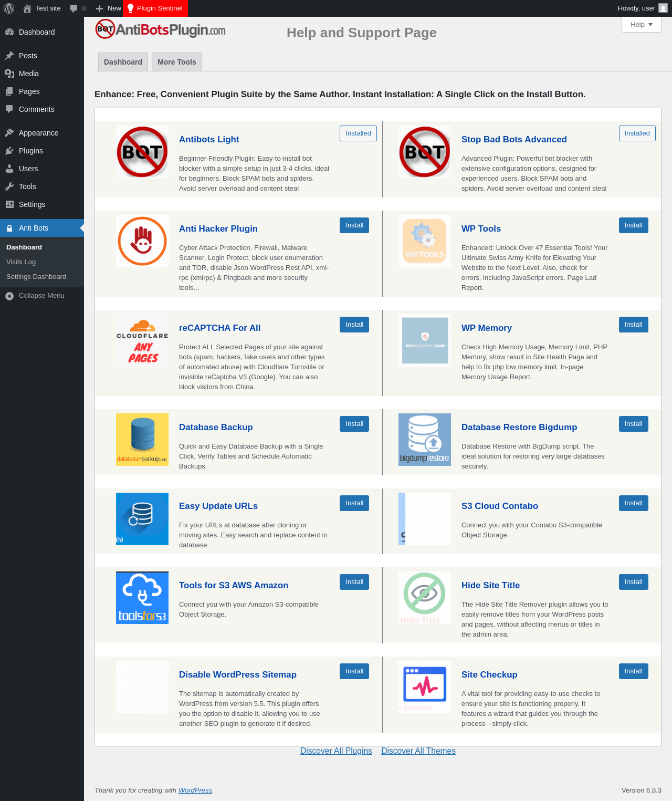
Task: Click the Appearance brush icon
Action: point(9,133)
